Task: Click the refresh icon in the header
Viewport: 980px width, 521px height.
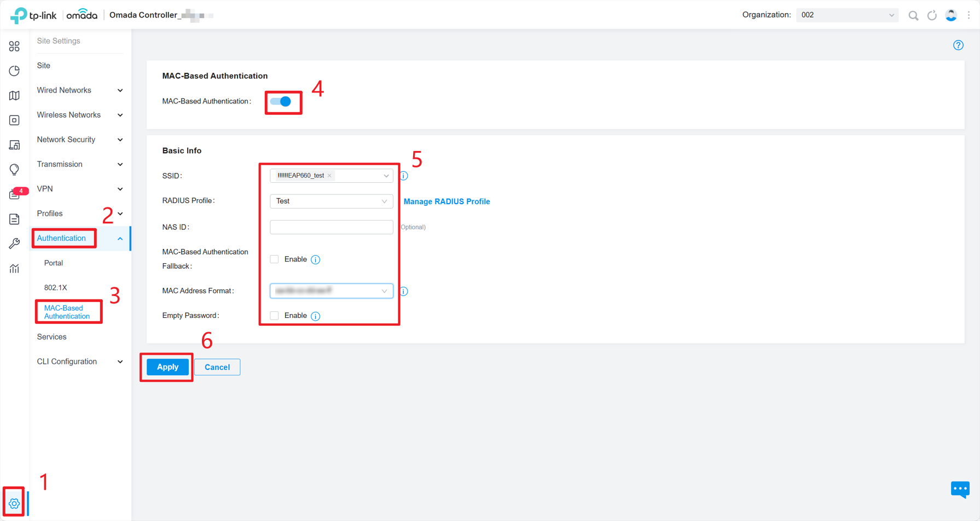Action: pyautogui.click(x=932, y=15)
